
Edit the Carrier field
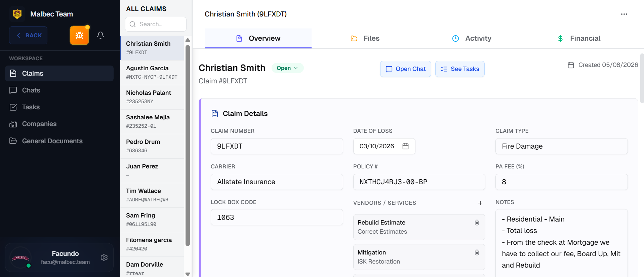pyautogui.click(x=277, y=182)
